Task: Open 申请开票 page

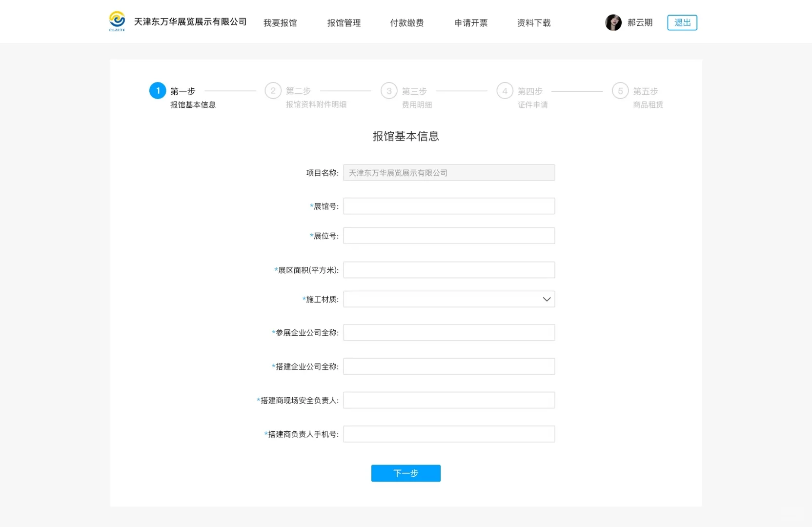Action: [470, 22]
